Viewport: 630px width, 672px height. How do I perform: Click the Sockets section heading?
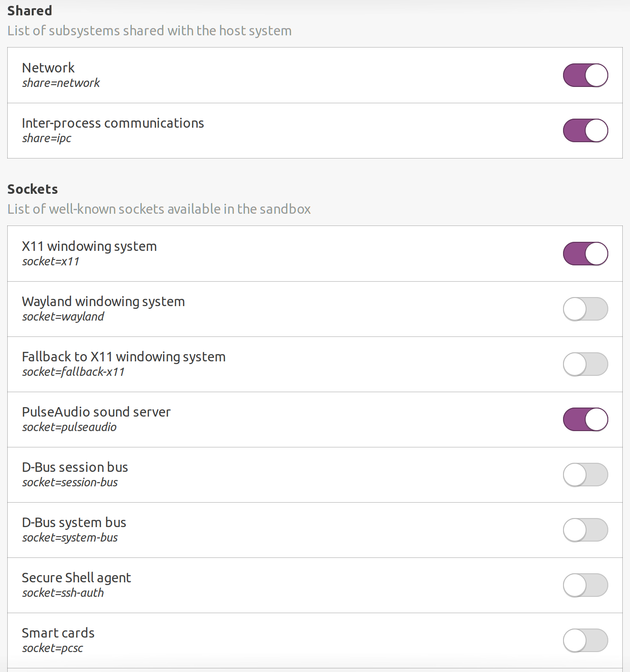tap(32, 189)
